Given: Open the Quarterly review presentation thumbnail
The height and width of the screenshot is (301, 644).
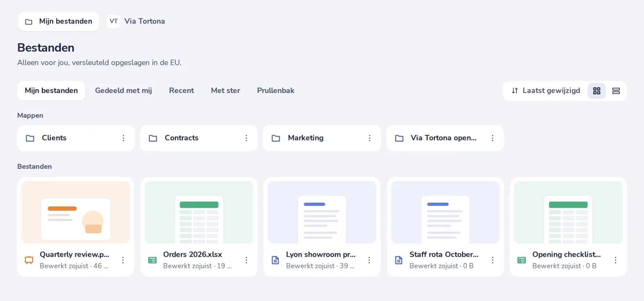Looking at the screenshot, I should (x=76, y=212).
